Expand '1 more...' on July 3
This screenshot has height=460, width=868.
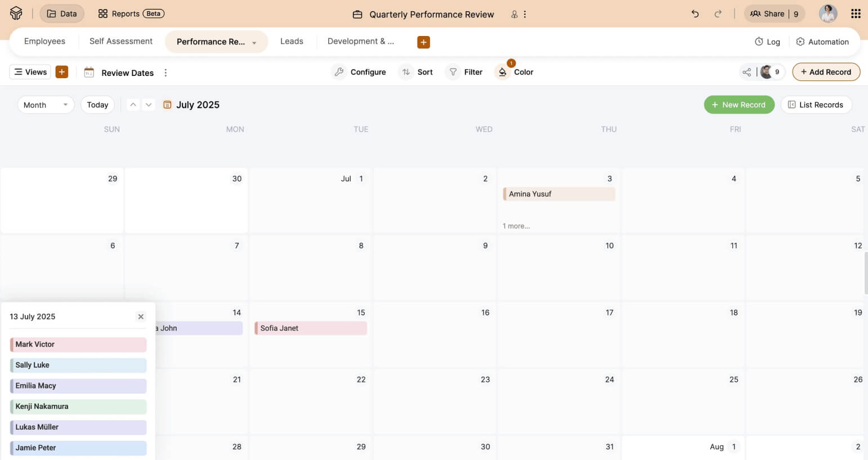pos(516,226)
